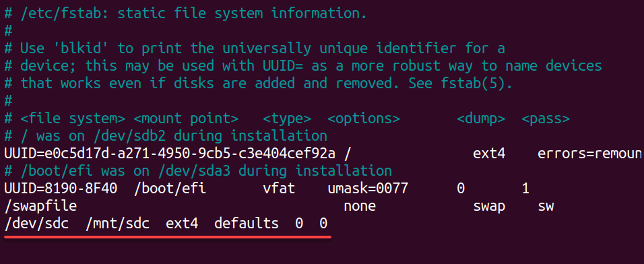Click the <dump> header comment
Image resolution: width=644 pixels, height=264 pixels.
pyautogui.click(x=481, y=119)
